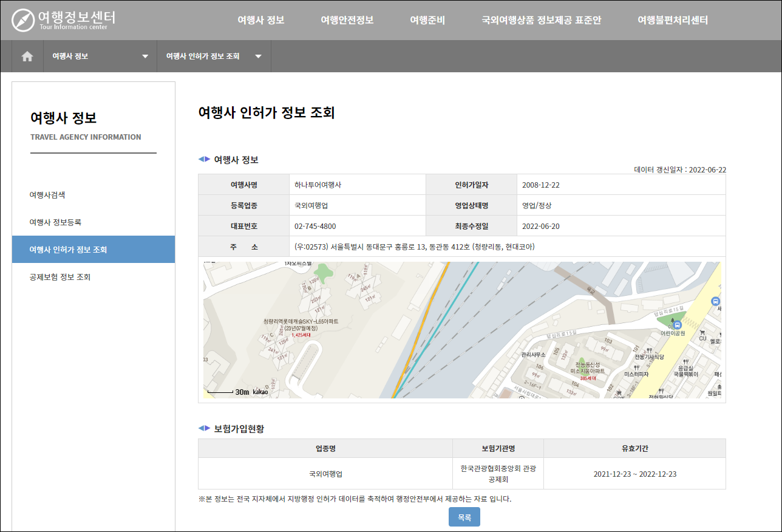Open the 여행안전정보 top menu

[x=347, y=20]
